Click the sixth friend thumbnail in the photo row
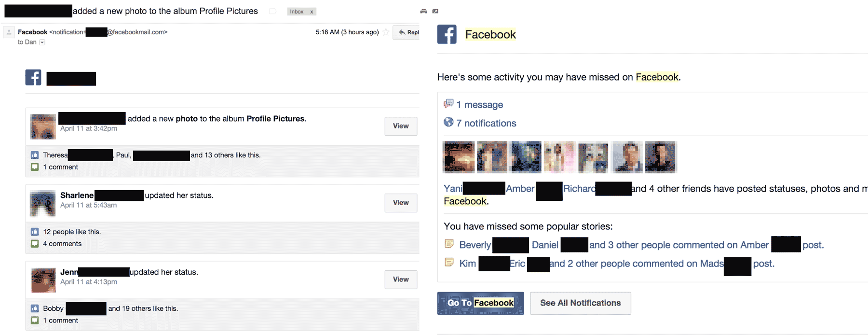868x335 pixels. 627,157
